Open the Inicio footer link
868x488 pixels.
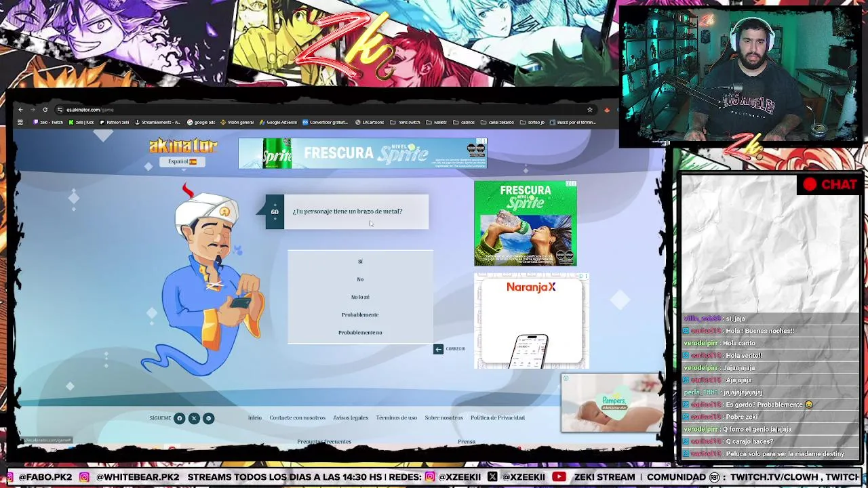coord(255,418)
